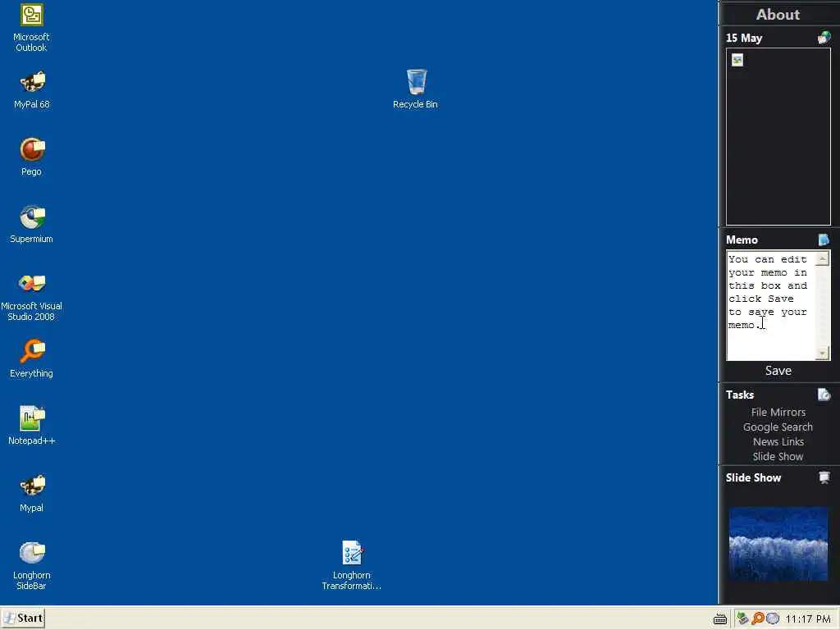Click the Memo scrollbar down arrow
Image resolution: width=840 pixels, height=630 pixels.
[x=822, y=353]
